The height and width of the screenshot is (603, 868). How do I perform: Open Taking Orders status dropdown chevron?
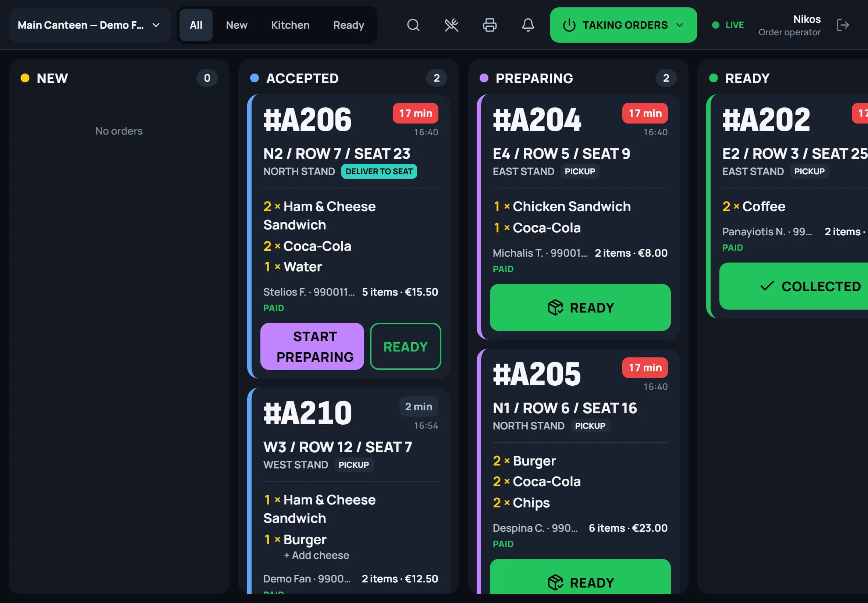[x=679, y=25]
